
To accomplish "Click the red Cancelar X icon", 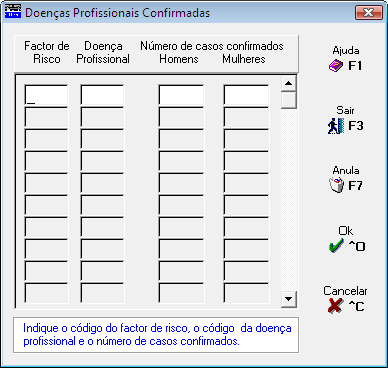I will click(x=335, y=305).
